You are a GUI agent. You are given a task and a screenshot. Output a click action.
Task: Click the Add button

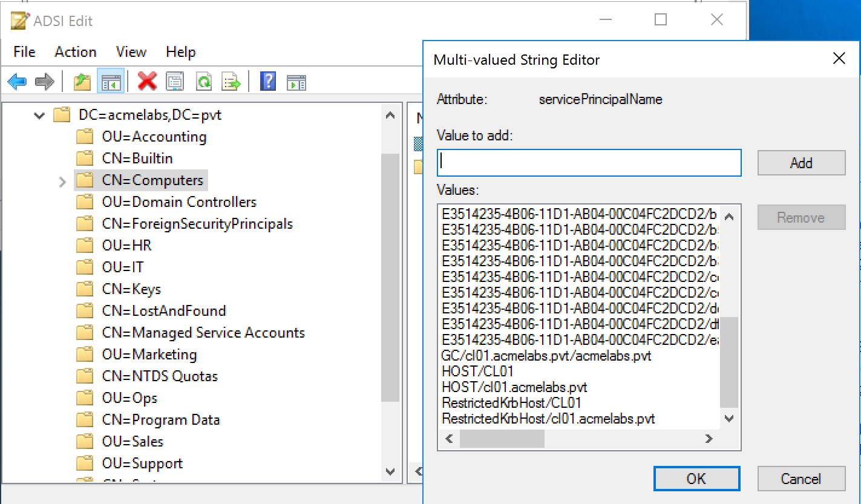tap(800, 163)
